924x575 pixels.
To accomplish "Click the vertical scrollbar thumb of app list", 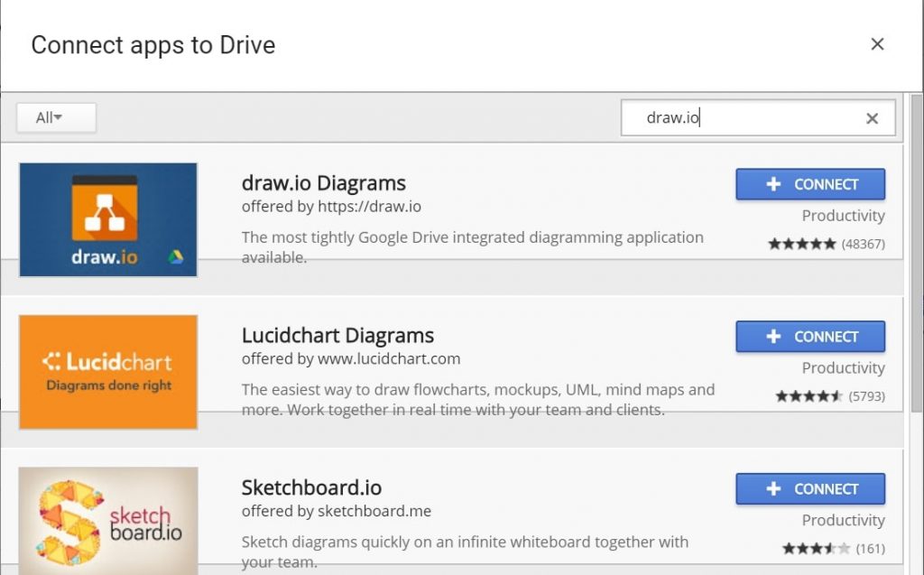I will pos(917,254).
